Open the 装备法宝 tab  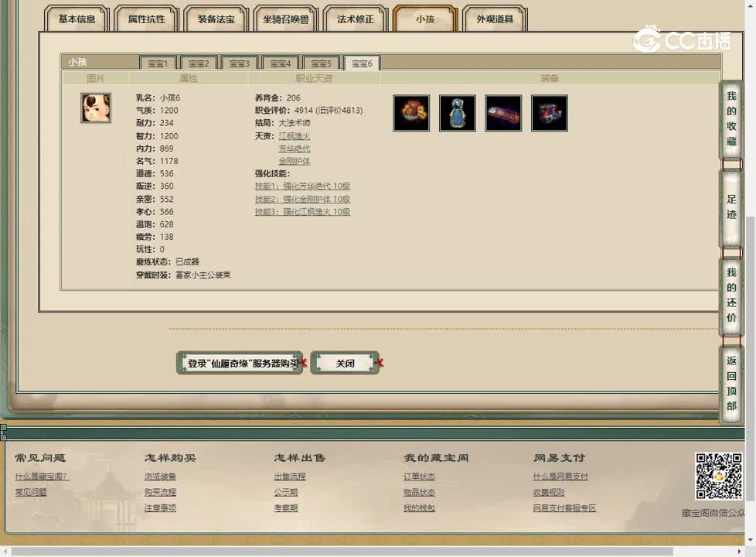216,19
